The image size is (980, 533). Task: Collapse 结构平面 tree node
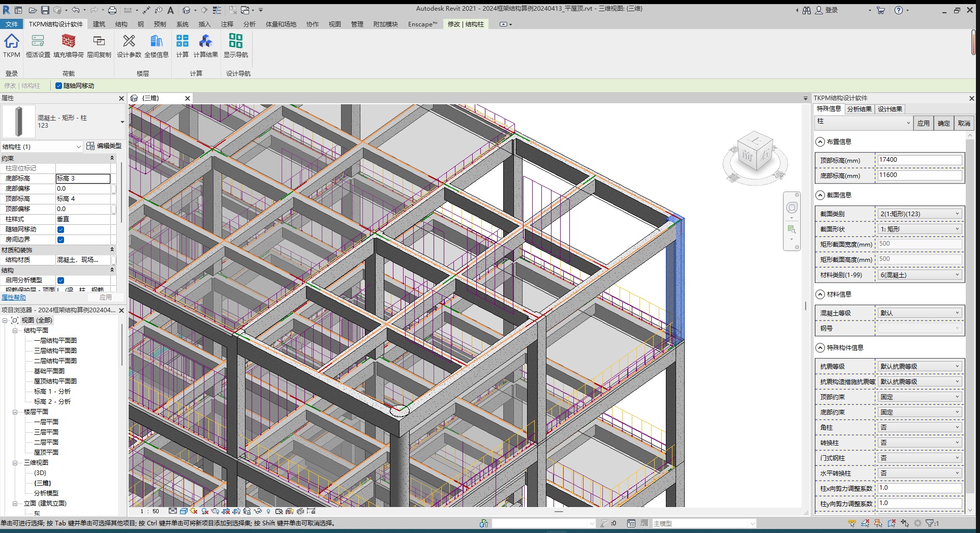click(15, 331)
